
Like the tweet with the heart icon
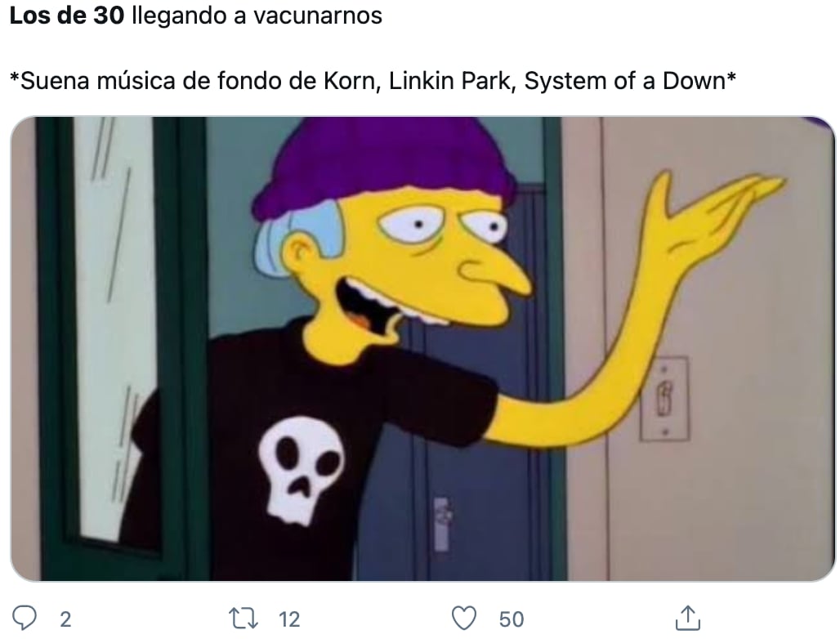(x=464, y=618)
